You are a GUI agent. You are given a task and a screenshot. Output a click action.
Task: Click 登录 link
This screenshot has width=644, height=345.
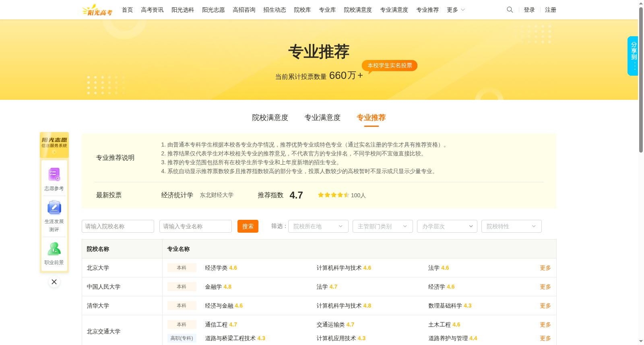click(529, 10)
